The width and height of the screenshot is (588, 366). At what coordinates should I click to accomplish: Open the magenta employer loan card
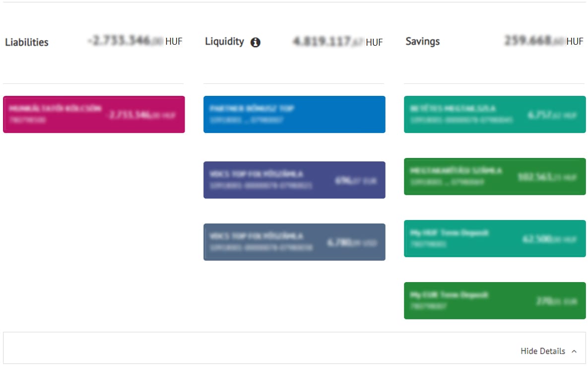94,114
